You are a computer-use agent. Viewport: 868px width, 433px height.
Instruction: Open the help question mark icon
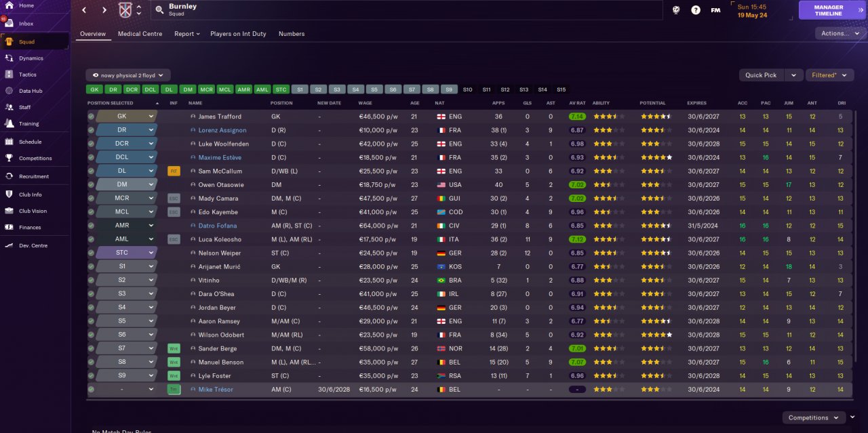click(696, 10)
